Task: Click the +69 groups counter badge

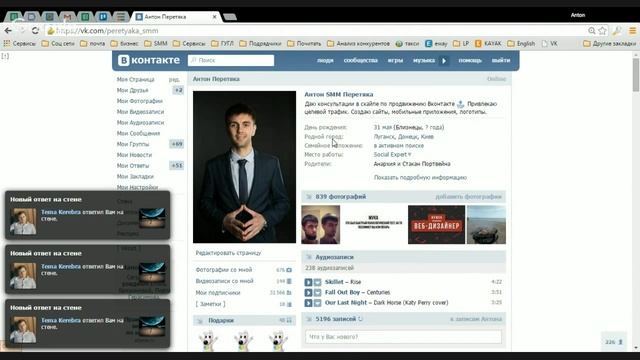Action: (x=177, y=144)
